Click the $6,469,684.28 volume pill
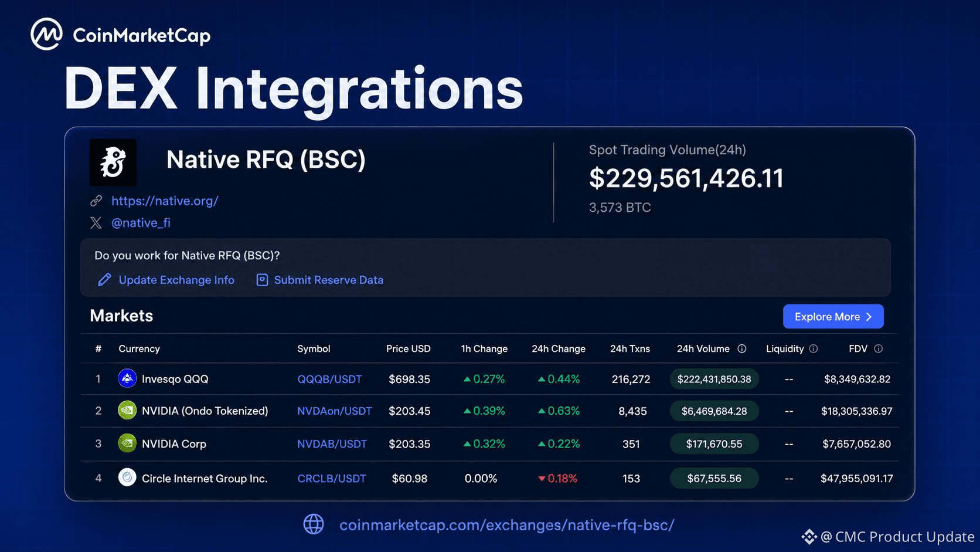980x552 pixels. coord(714,411)
